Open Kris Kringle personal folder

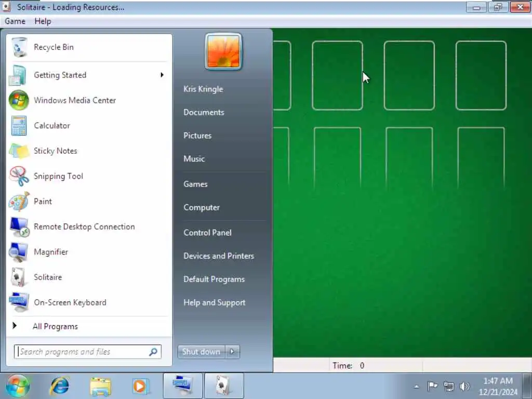(203, 89)
